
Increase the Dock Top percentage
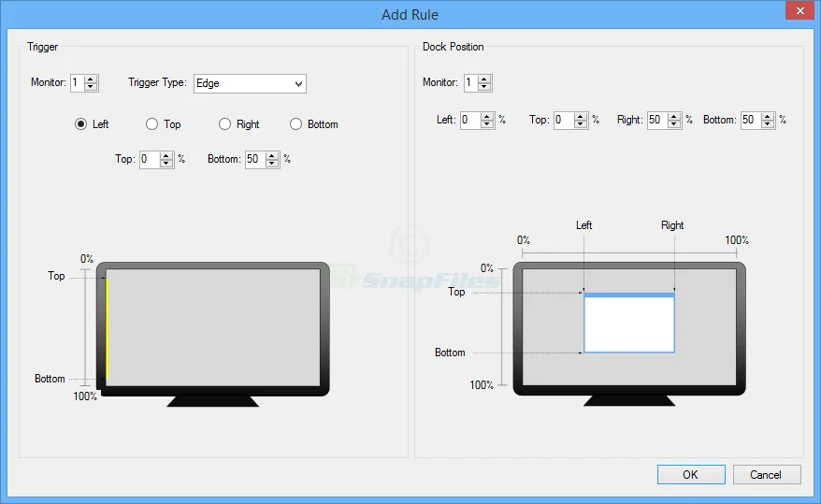coord(581,116)
